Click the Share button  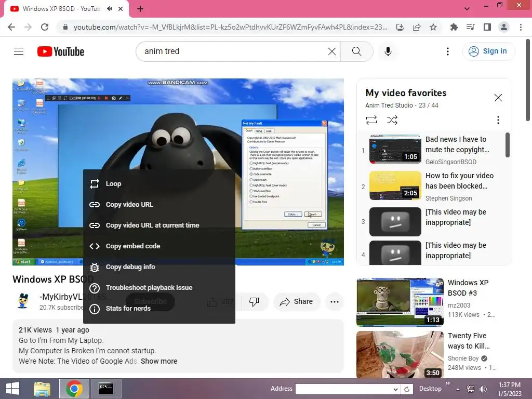coord(297,302)
